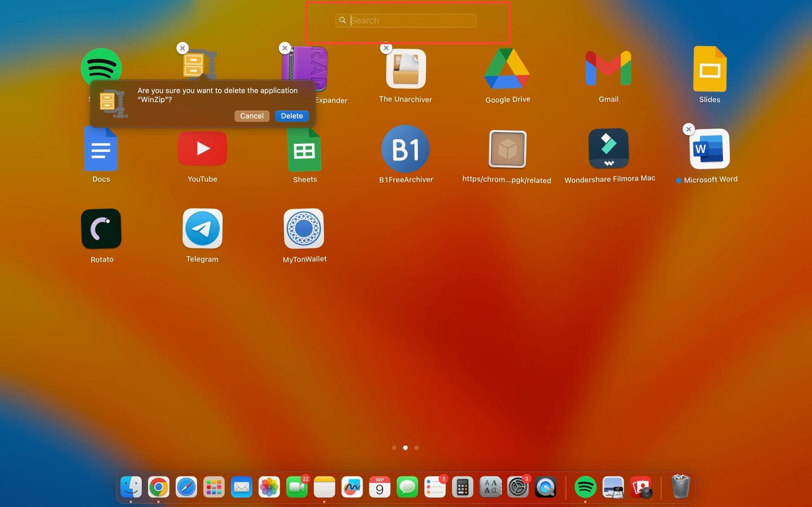The width and height of the screenshot is (812, 507).
Task: Confirm Delete in the WinZip dialog
Action: point(292,116)
